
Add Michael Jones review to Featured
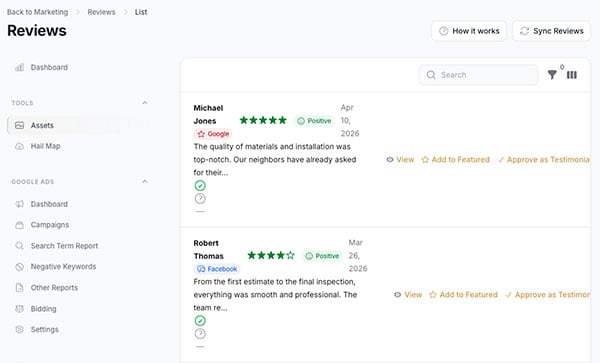pos(455,160)
